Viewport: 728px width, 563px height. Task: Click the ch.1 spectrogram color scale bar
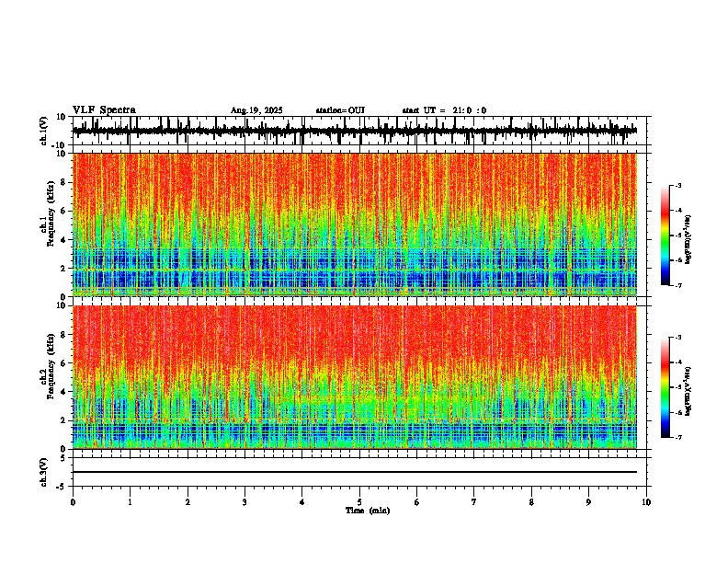click(665, 236)
